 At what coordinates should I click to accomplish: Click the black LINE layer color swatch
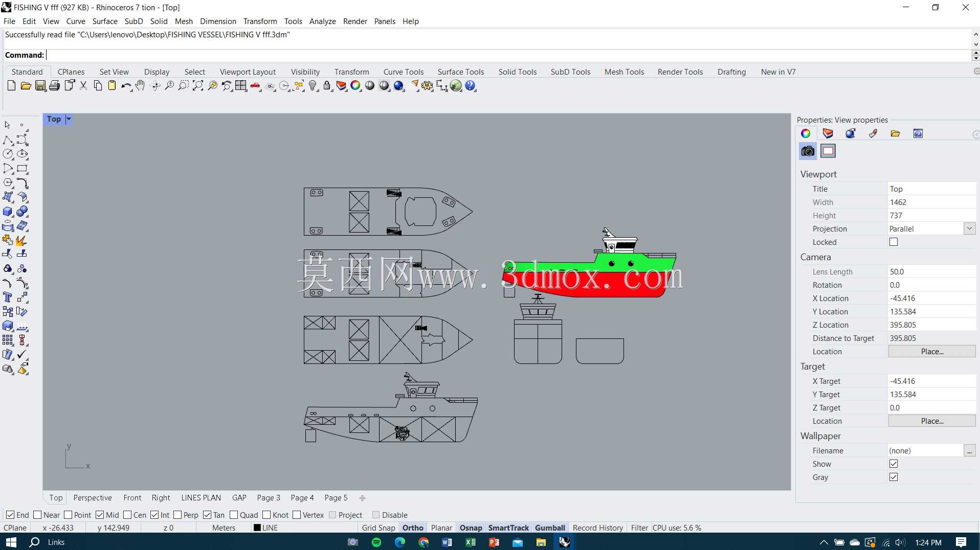click(x=257, y=528)
